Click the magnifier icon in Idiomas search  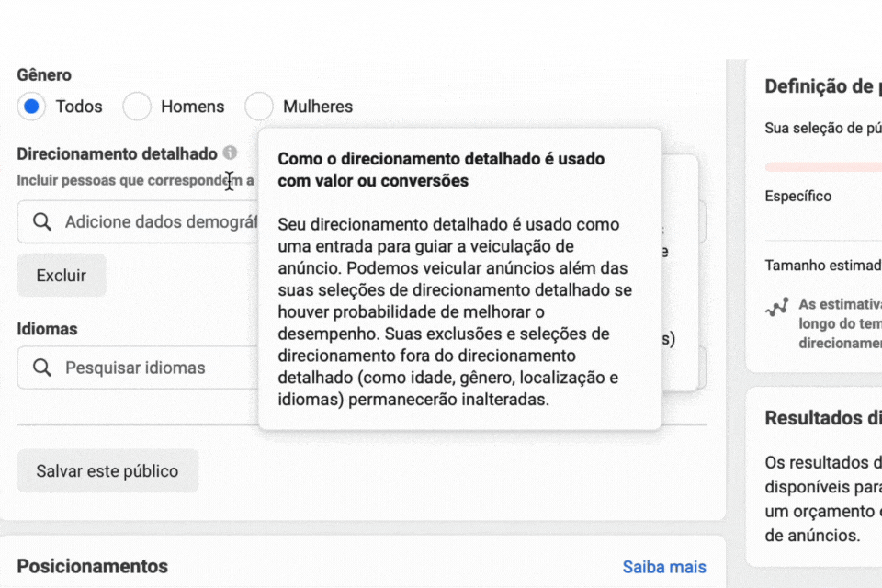(41, 367)
